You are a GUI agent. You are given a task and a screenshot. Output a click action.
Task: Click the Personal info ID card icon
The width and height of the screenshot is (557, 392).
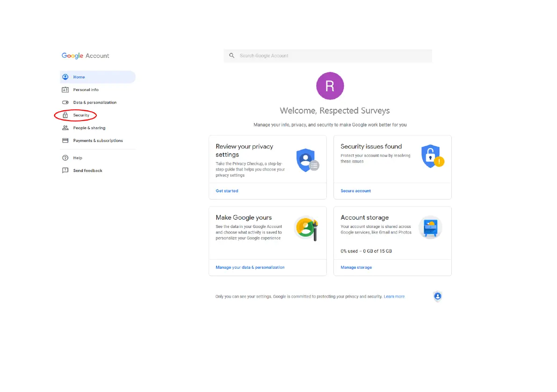(65, 90)
